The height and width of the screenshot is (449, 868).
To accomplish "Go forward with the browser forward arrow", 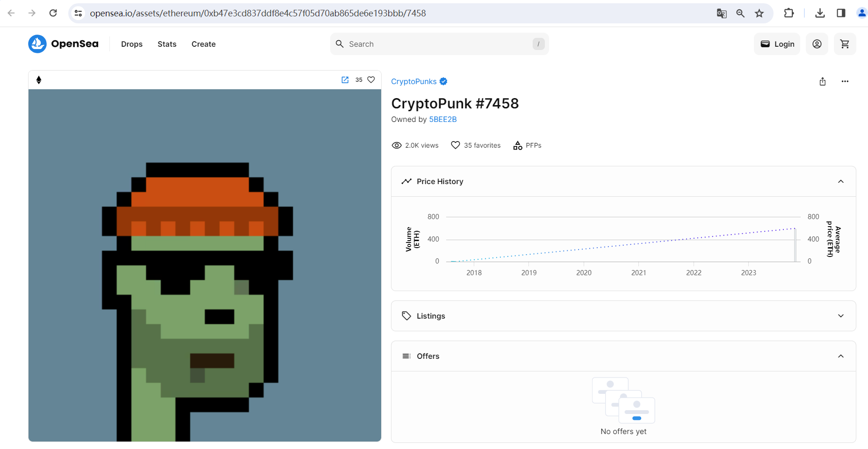I will point(32,13).
